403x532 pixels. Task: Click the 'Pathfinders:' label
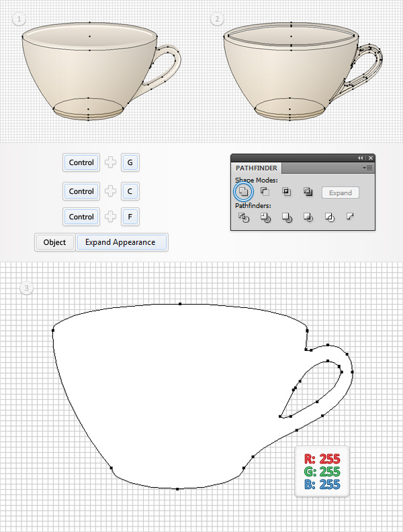tap(253, 205)
